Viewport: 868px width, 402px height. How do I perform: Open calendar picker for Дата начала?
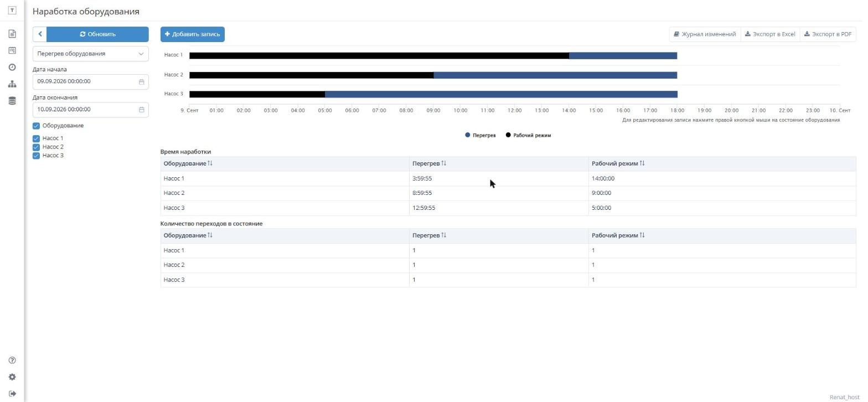point(141,81)
